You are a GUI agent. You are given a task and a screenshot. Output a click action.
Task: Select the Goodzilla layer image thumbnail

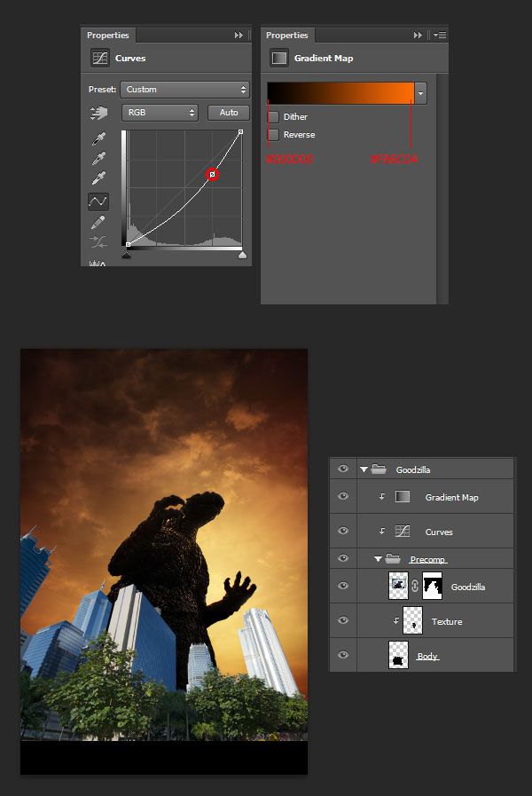point(398,586)
